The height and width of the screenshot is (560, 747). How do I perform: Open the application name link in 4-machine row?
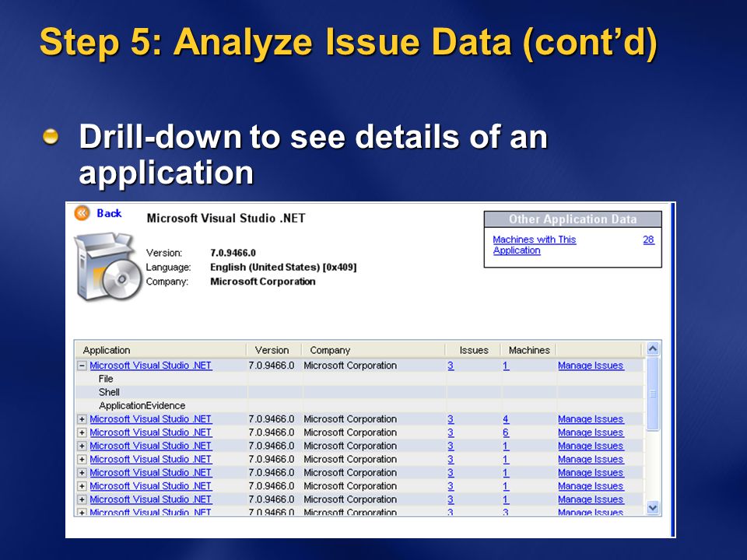[x=150, y=419]
